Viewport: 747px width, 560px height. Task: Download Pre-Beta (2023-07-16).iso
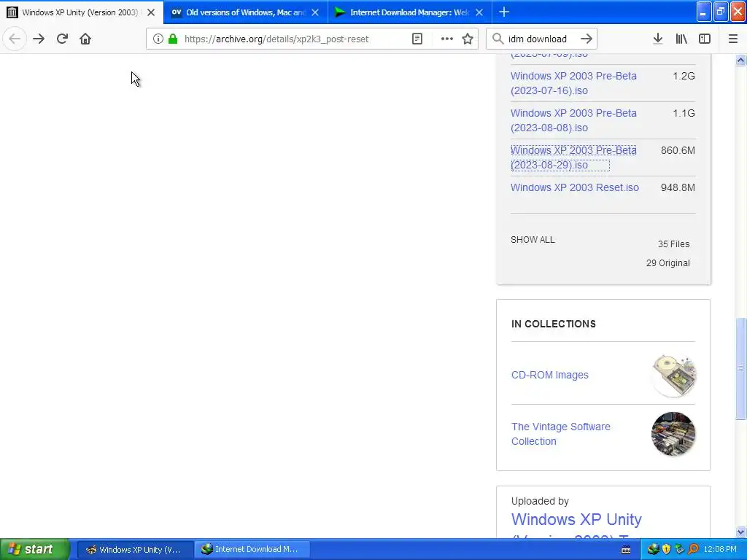point(573,83)
